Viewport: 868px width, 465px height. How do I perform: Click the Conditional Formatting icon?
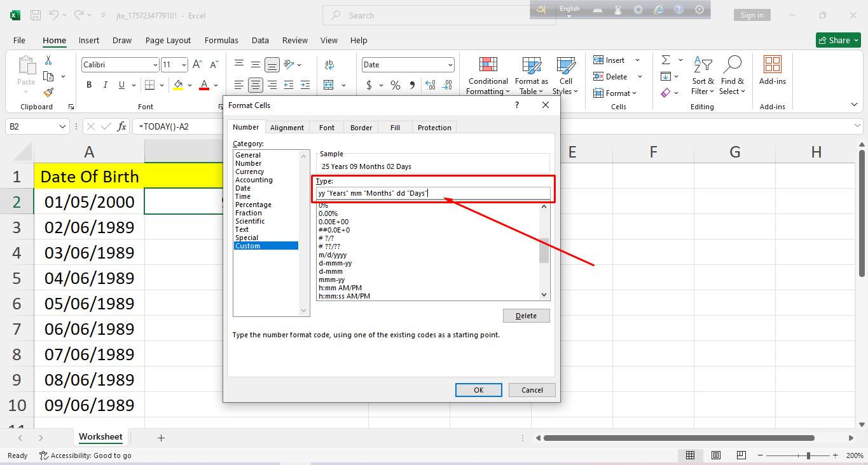click(488, 65)
